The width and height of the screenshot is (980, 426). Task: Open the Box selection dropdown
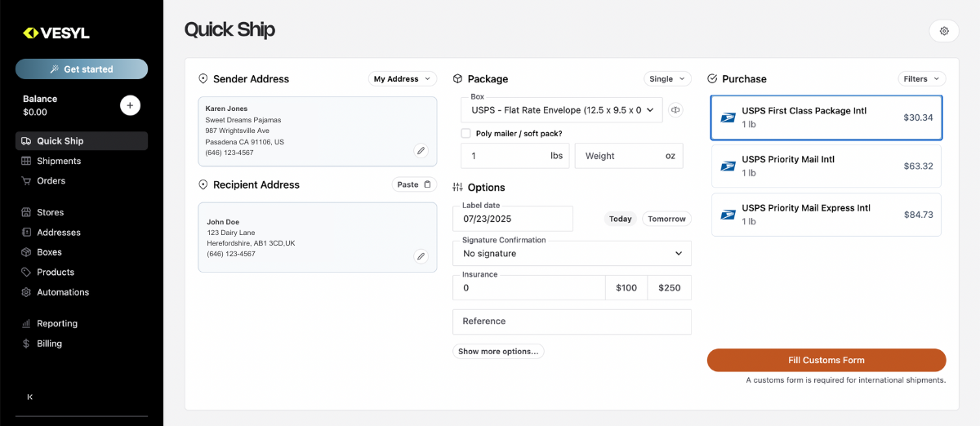coord(561,110)
